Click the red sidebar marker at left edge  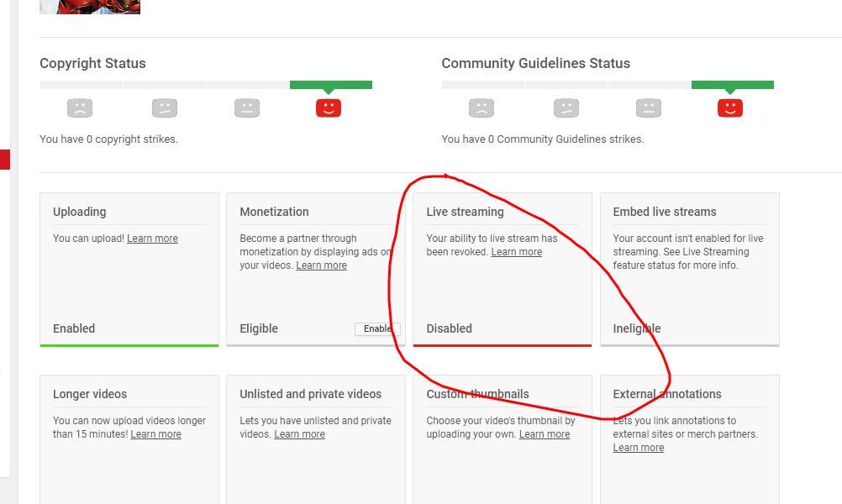point(5,160)
